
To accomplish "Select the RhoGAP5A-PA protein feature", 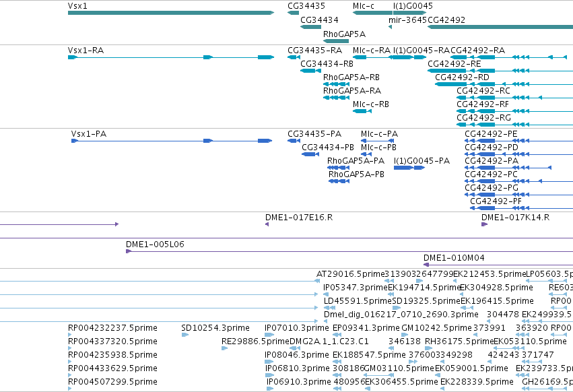I will click(339, 168).
